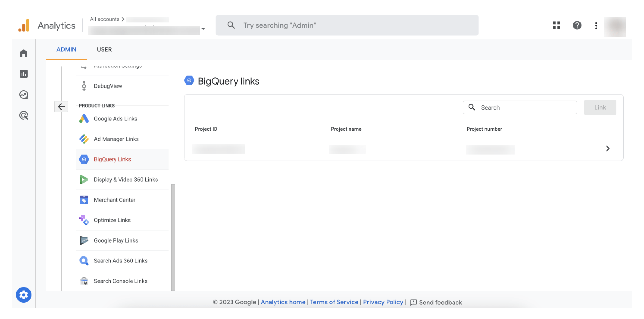Select Search Console Links menu item
The width and height of the screenshot is (644, 319).
[122, 281]
